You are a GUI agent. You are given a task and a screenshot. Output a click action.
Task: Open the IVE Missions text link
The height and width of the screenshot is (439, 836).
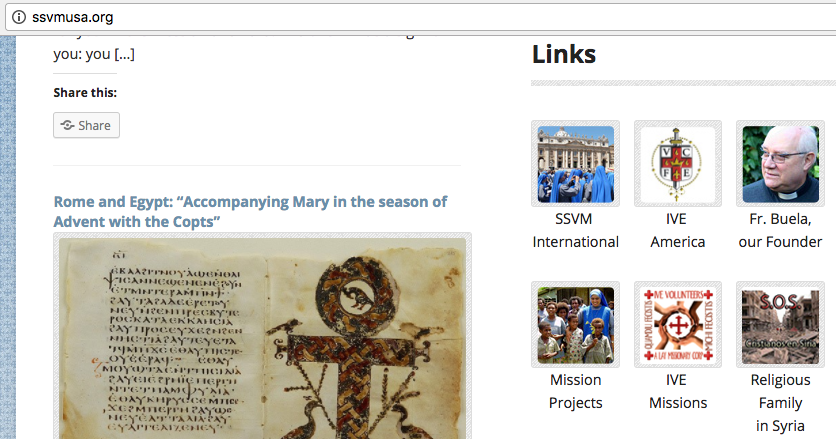pyautogui.click(x=678, y=392)
